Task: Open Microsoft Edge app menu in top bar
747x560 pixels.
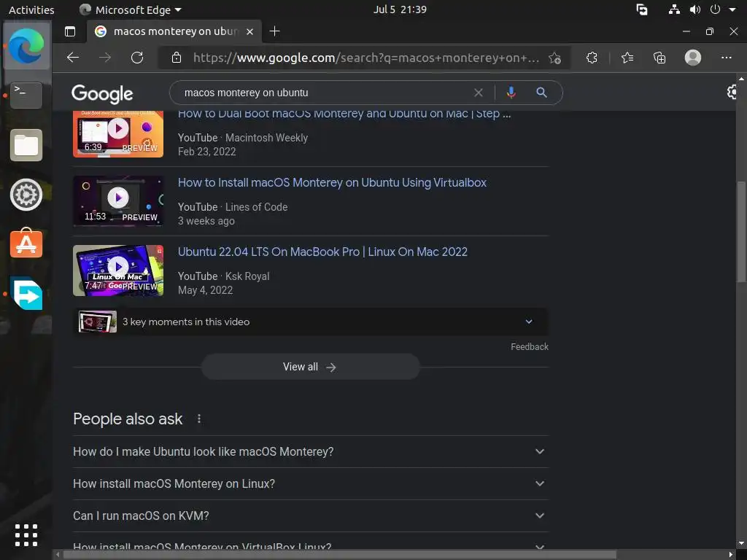Action: pyautogui.click(x=131, y=9)
